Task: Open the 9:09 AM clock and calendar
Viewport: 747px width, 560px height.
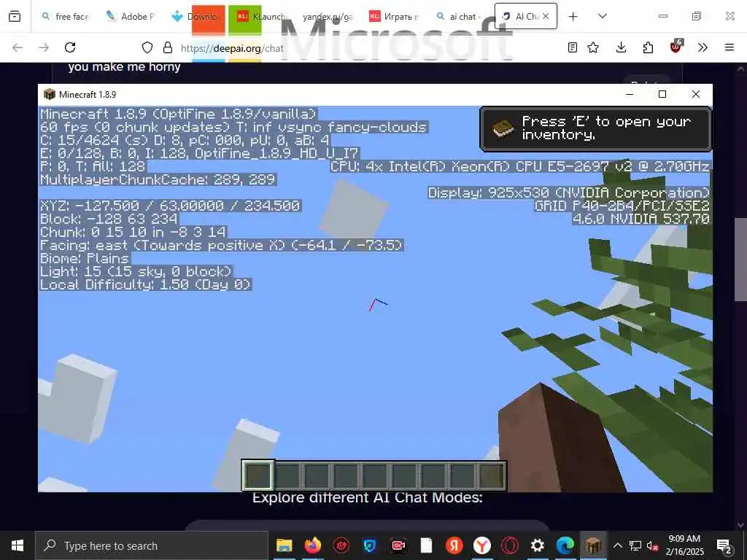Action: 684,545
